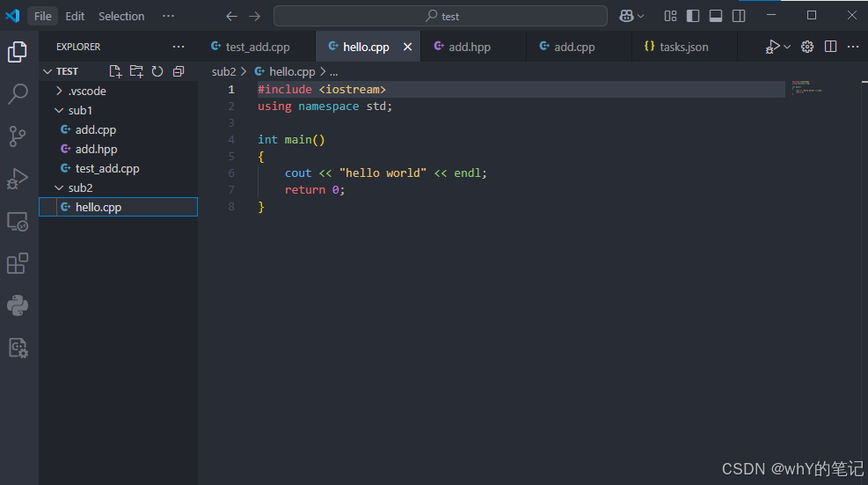
Task: Collapse the TEST workspace section
Action: click(x=47, y=71)
